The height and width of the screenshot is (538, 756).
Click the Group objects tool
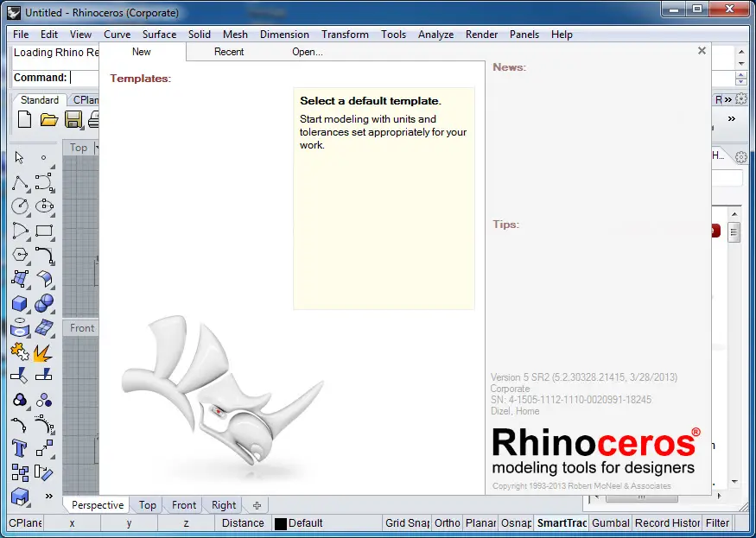pyautogui.click(x=20, y=400)
